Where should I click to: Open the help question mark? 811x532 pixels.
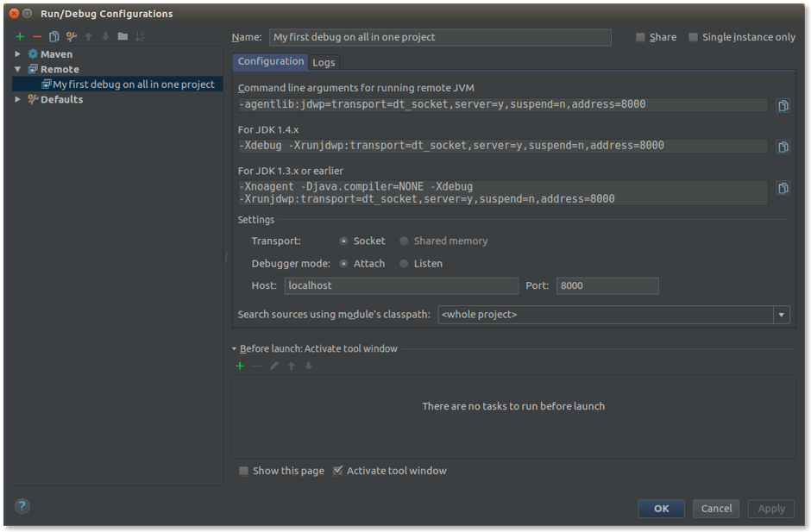(22, 506)
